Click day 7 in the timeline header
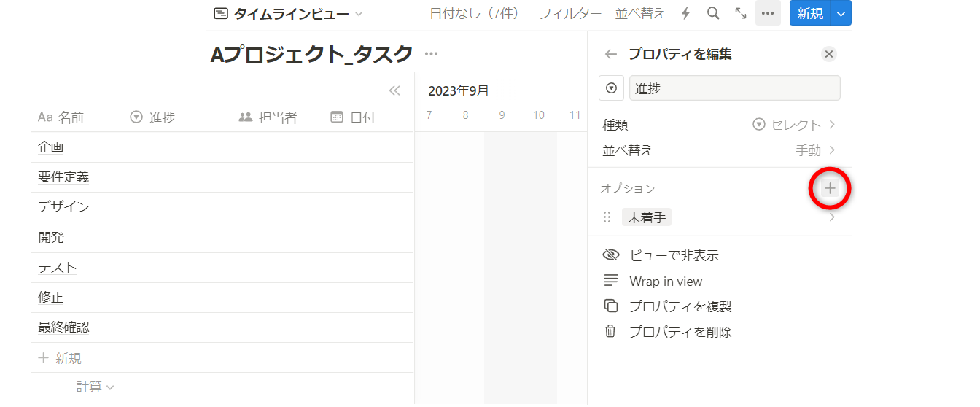The height and width of the screenshot is (407, 980). click(x=429, y=115)
